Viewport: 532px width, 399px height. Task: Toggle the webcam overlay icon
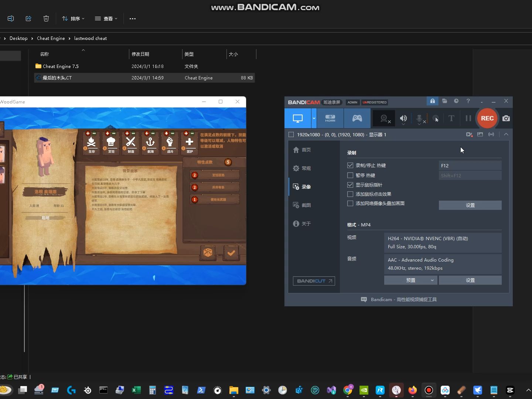coord(384,118)
